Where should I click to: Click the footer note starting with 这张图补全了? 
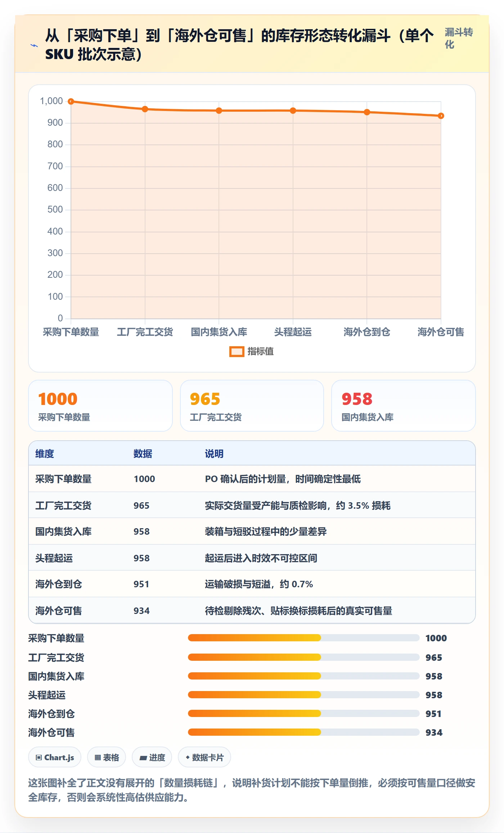pos(252,790)
